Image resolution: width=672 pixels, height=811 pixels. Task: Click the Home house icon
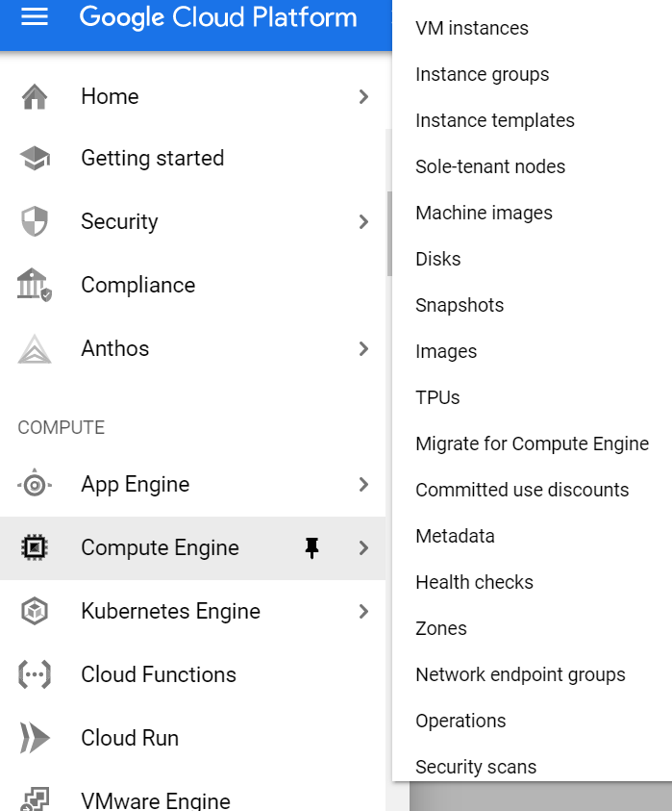pyautogui.click(x=35, y=96)
